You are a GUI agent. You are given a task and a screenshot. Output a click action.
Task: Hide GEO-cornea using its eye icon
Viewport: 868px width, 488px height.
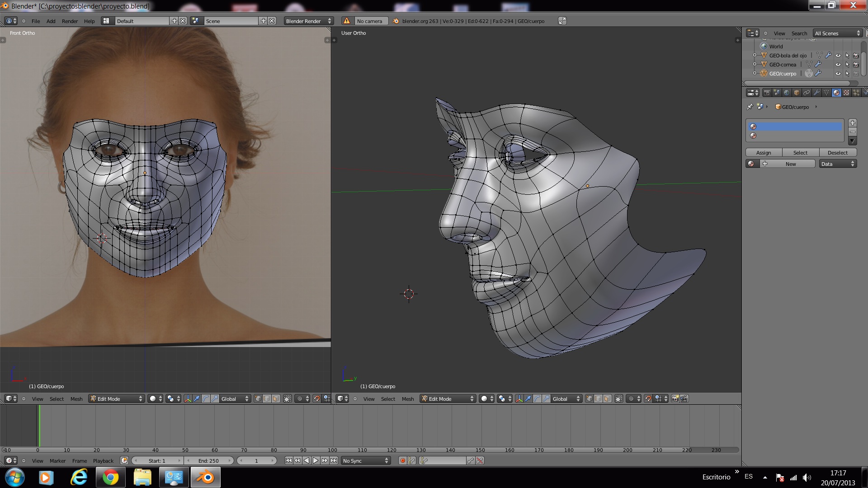coord(838,65)
